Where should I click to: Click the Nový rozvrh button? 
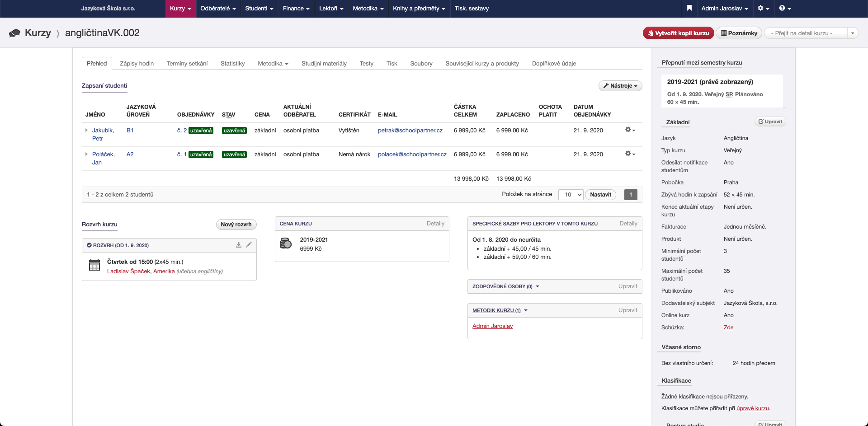[x=236, y=225]
